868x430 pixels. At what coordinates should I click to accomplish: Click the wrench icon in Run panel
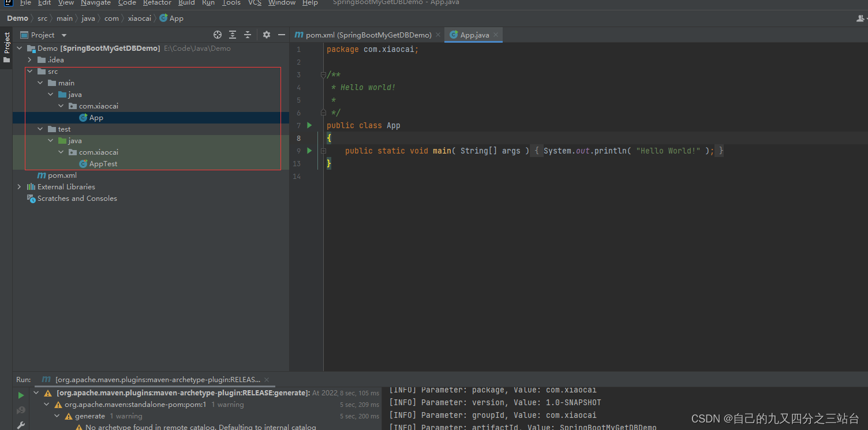[21, 425]
